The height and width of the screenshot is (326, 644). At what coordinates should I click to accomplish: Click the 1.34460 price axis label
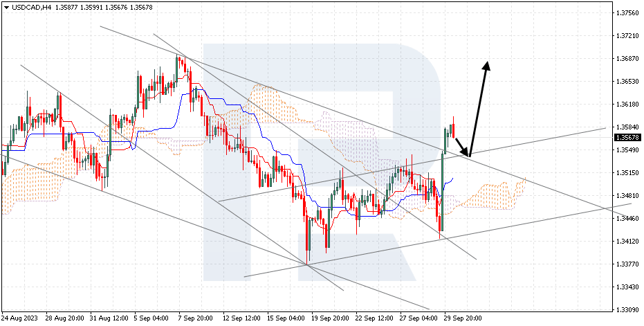point(627,218)
